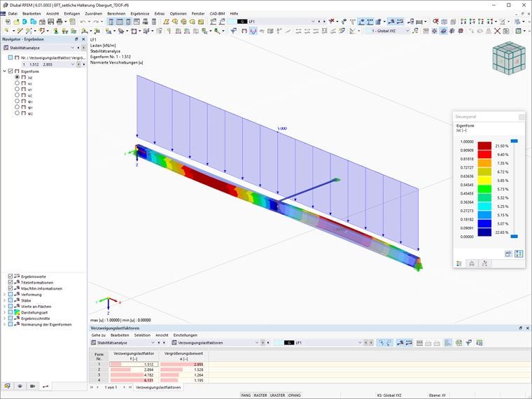Toggle the Titelinformationen checkbox
The image size is (532, 399).
tap(10, 282)
